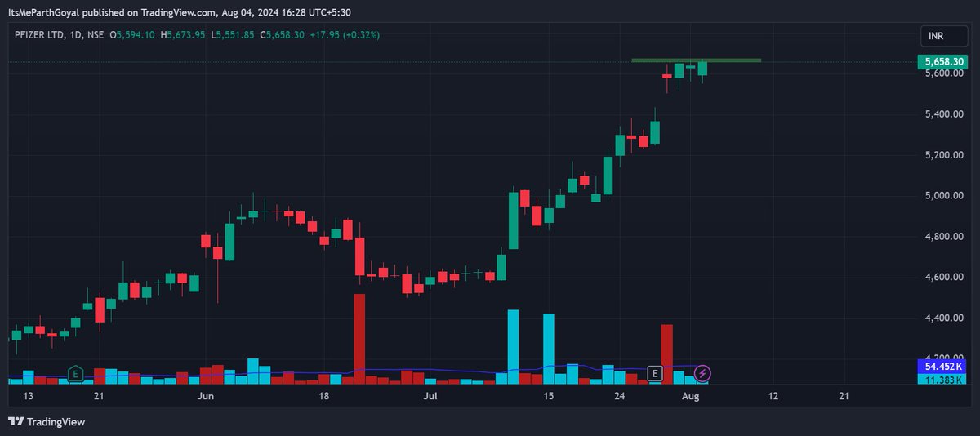Click the white earnings E marker near Aug

pos(654,373)
